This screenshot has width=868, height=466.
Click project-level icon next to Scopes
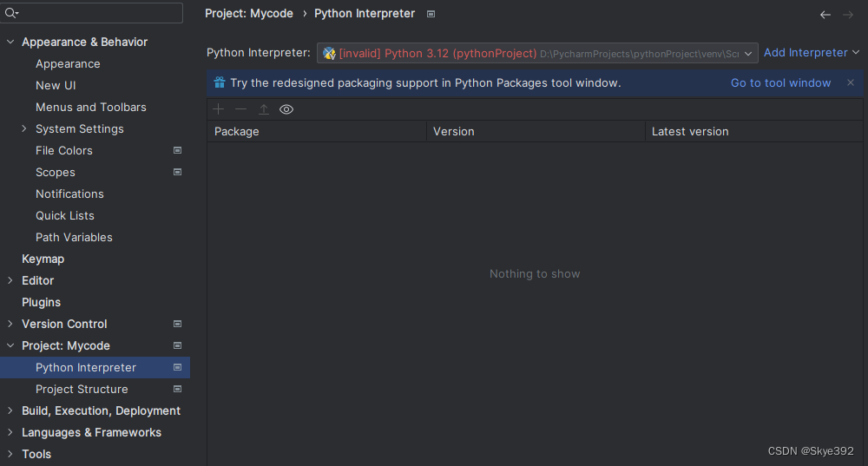178,172
